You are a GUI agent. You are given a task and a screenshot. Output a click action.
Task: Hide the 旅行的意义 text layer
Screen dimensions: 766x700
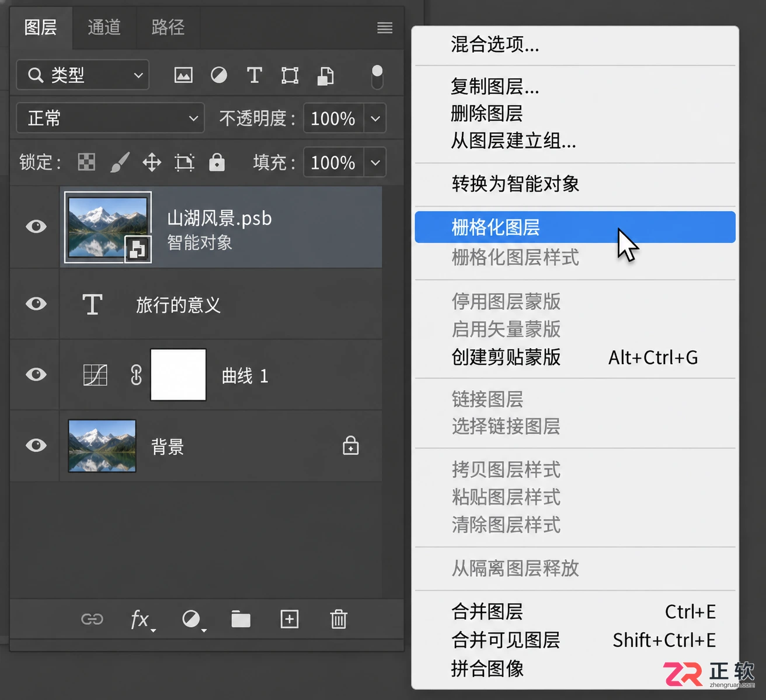(36, 304)
